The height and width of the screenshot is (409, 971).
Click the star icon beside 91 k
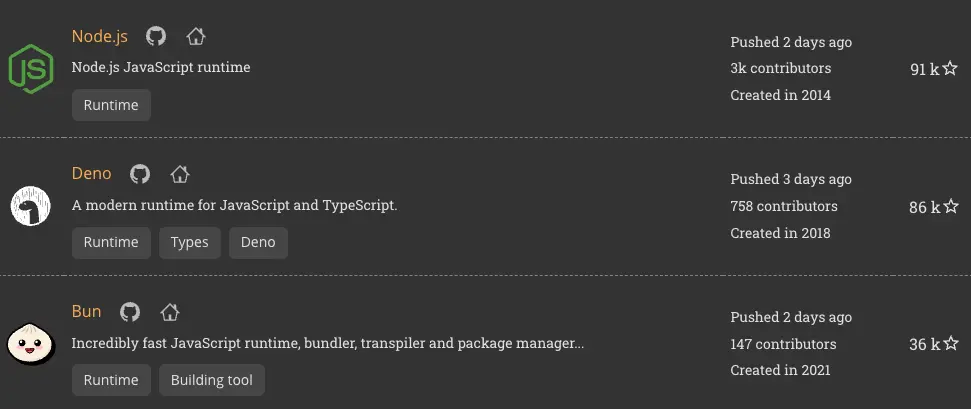[950, 69]
